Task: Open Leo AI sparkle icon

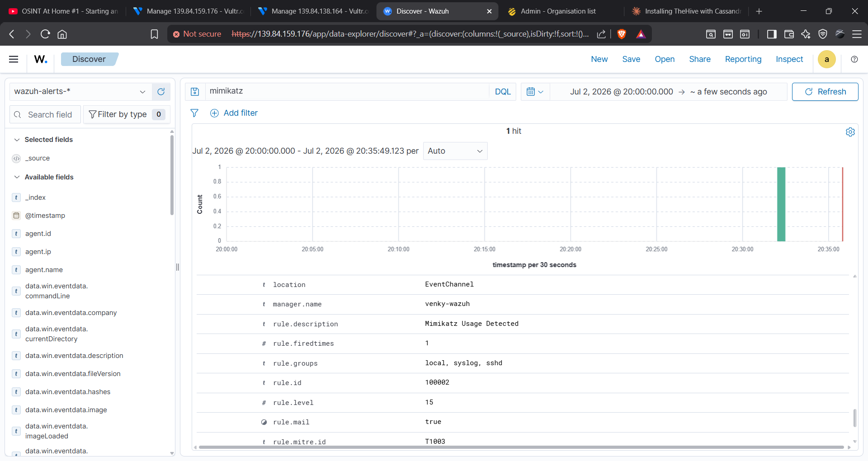Action: point(806,34)
